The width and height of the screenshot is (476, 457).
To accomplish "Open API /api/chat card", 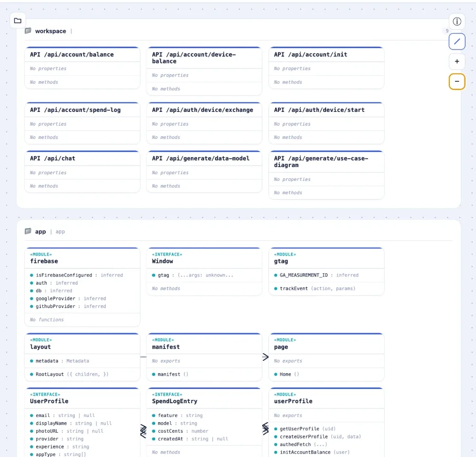I will click(82, 171).
